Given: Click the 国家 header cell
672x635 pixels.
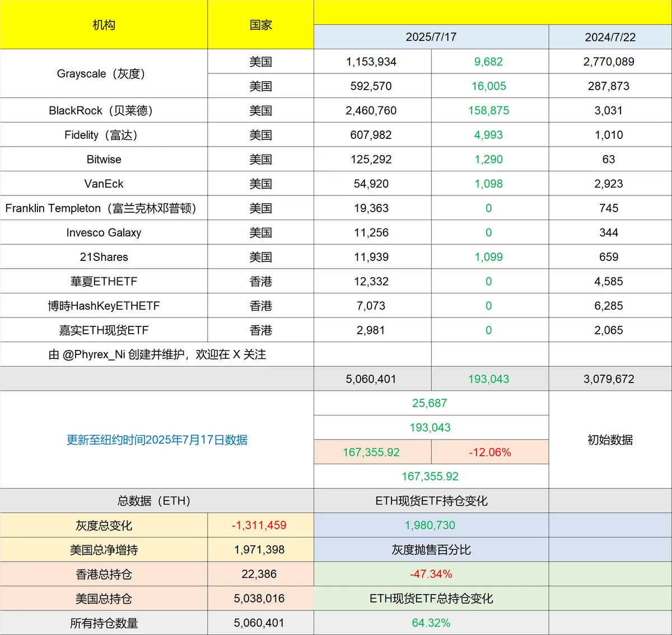Looking at the screenshot, I should coord(260,25).
